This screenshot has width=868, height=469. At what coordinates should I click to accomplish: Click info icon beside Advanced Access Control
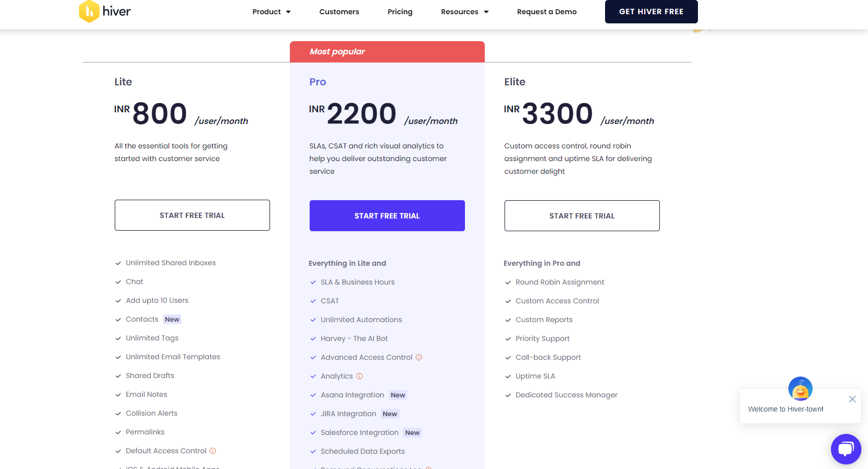pos(419,357)
